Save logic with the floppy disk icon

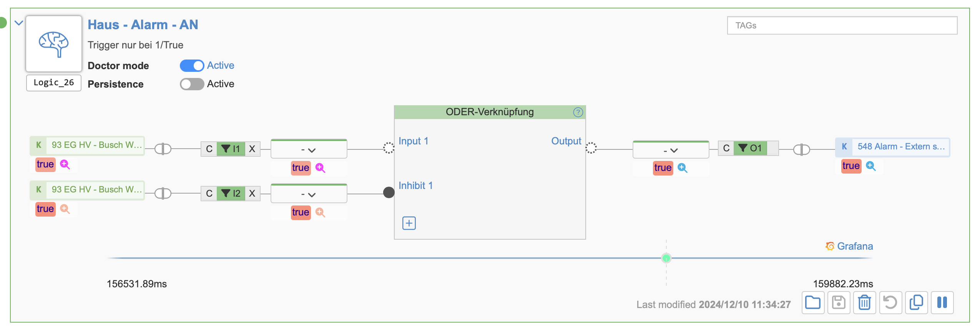(839, 303)
